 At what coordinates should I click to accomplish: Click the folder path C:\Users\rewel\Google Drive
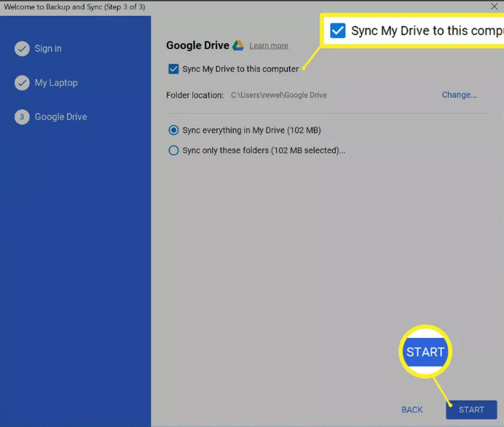[279, 95]
